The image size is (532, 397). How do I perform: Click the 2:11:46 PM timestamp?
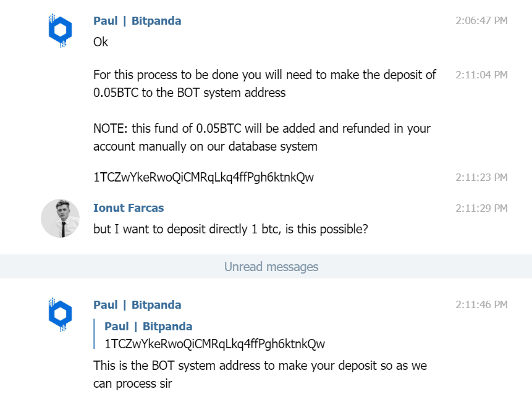click(481, 305)
